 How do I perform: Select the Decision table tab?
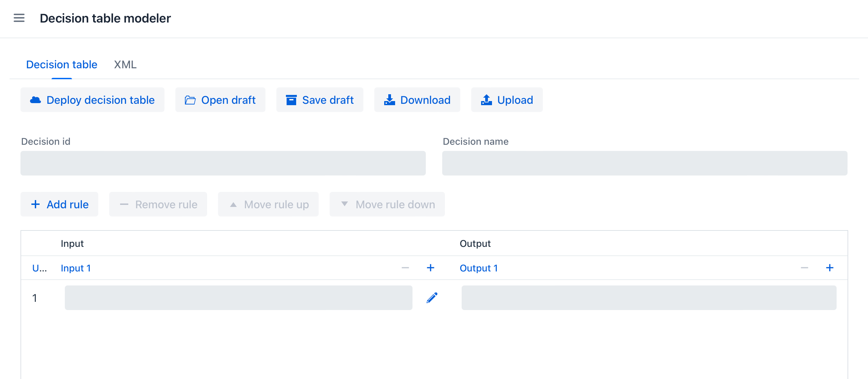(x=62, y=65)
